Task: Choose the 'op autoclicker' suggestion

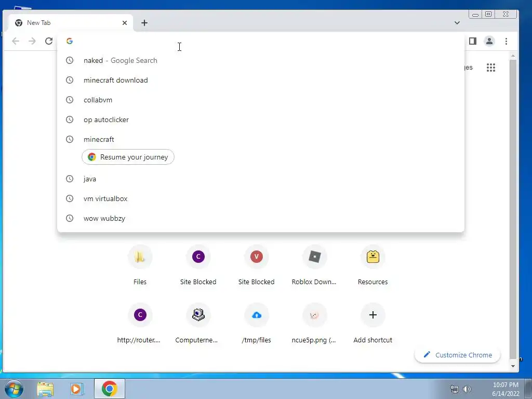Action: tap(261, 119)
